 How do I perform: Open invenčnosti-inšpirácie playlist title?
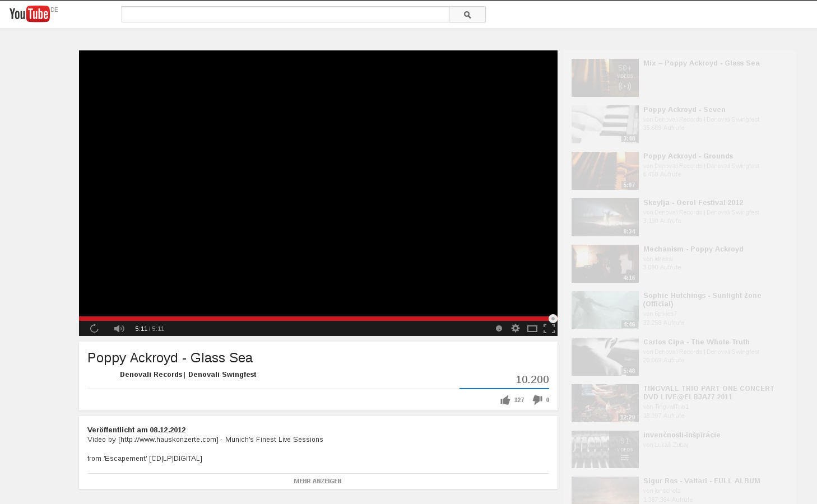(x=682, y=435)
